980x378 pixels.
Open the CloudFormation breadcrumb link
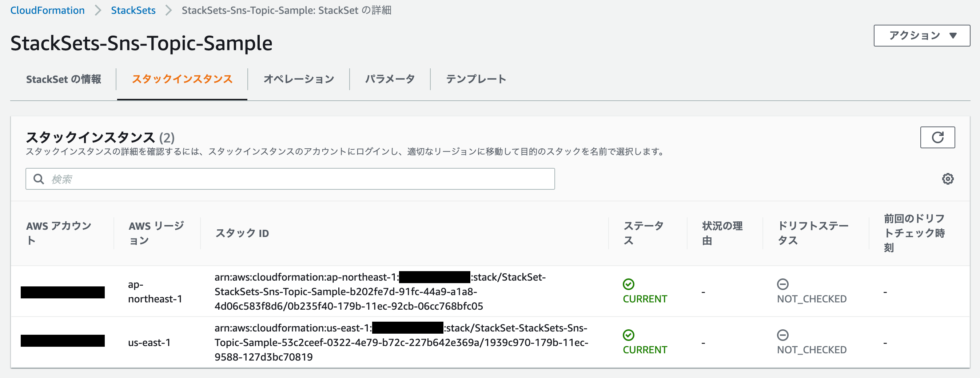(48, 10)
